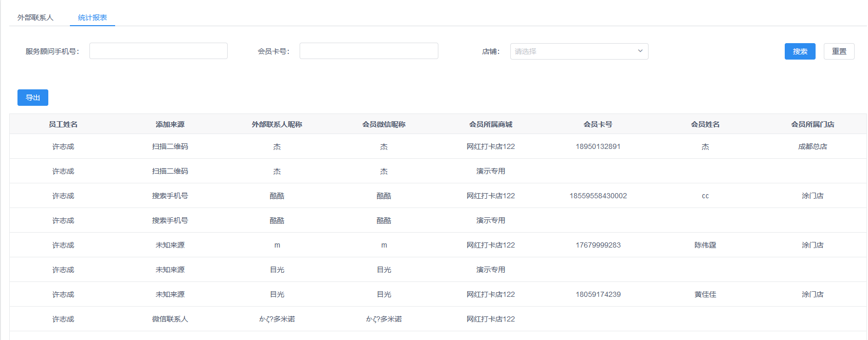The height and width of the screenshot is (340, 868).
Task: Click the 重置 reset button
Action: [x=839, y=51]
